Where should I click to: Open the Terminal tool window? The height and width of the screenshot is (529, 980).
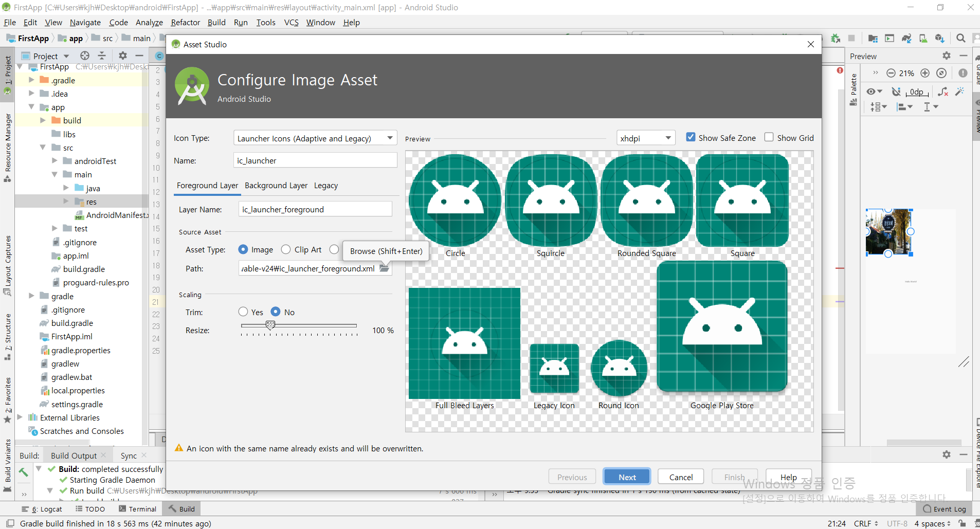point(137,509)
